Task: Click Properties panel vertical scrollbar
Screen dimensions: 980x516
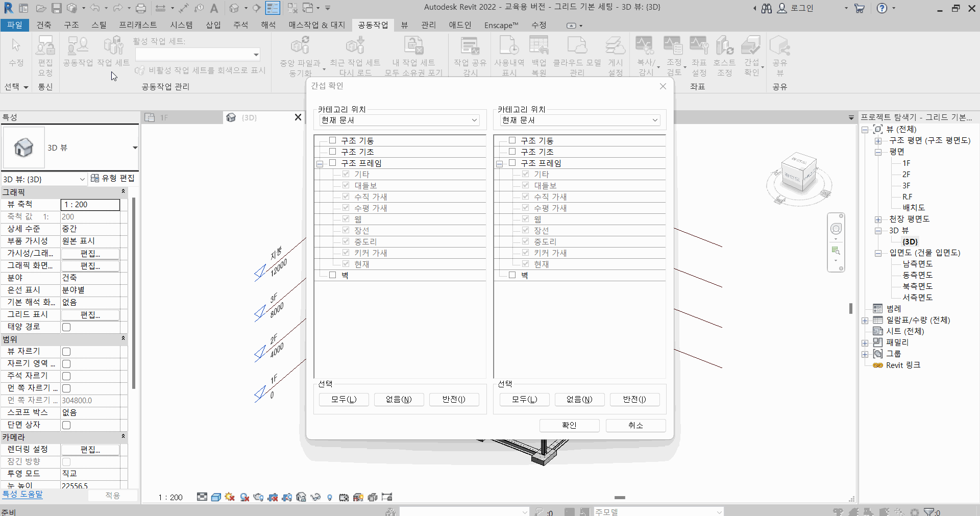Action: [134, 292]
